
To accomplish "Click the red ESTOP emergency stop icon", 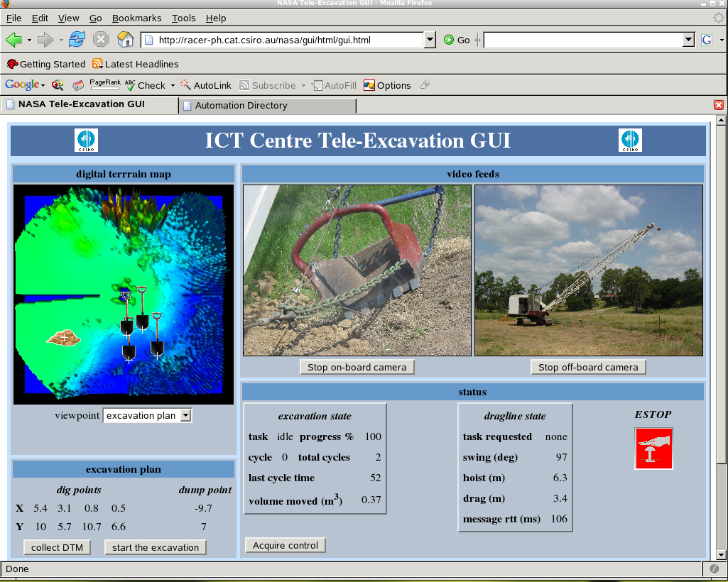I will (653, 448).
